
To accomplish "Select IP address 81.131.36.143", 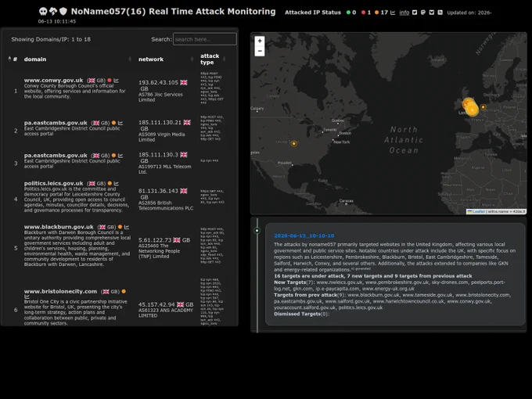I will (158, 191).
